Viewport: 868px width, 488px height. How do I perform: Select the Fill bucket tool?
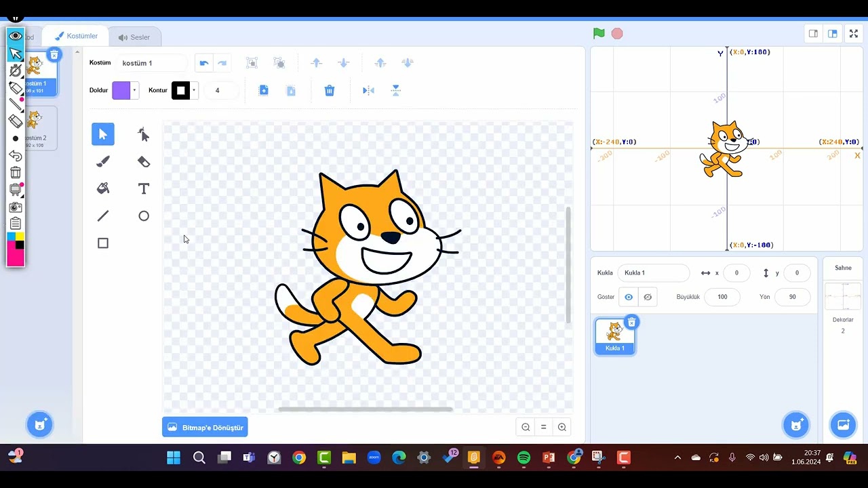pyautogui.click(x=103, y=188)
